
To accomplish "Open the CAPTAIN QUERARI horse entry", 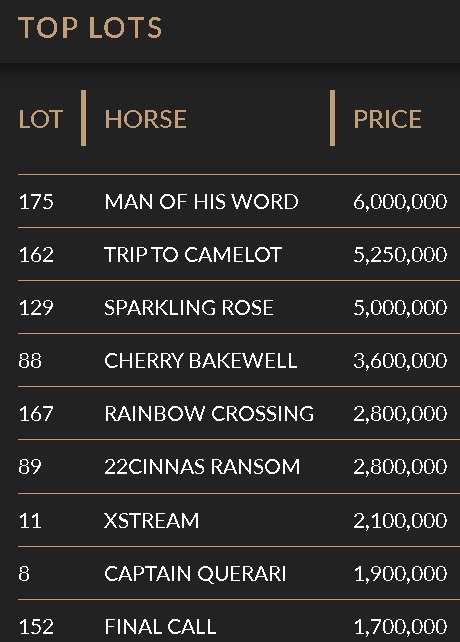I will pos(195,574).
